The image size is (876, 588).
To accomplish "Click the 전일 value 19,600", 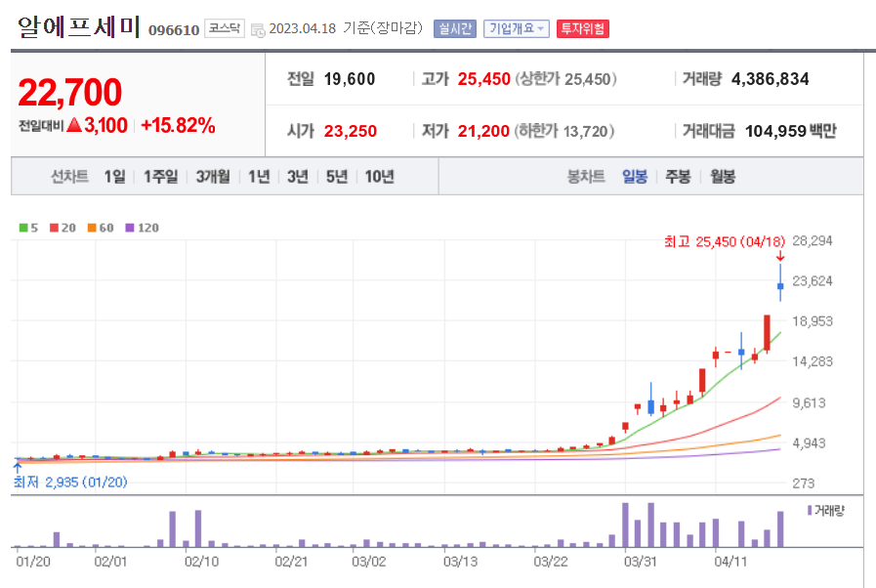I will (x=350, y=79).
